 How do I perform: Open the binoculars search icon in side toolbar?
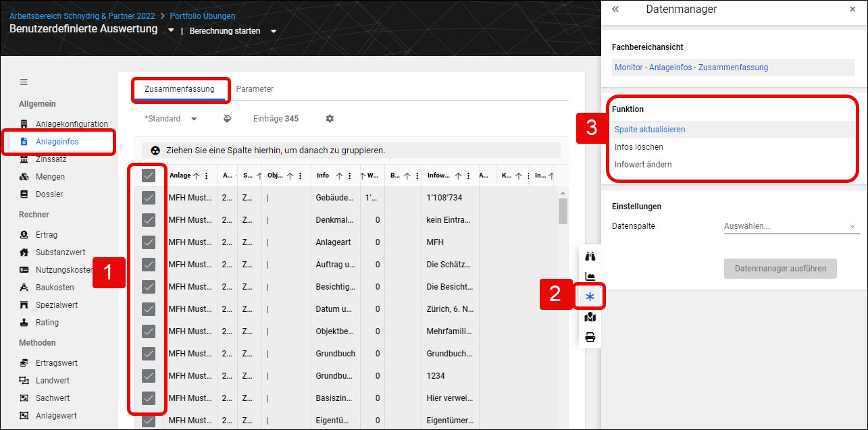(x=590, y=256)
